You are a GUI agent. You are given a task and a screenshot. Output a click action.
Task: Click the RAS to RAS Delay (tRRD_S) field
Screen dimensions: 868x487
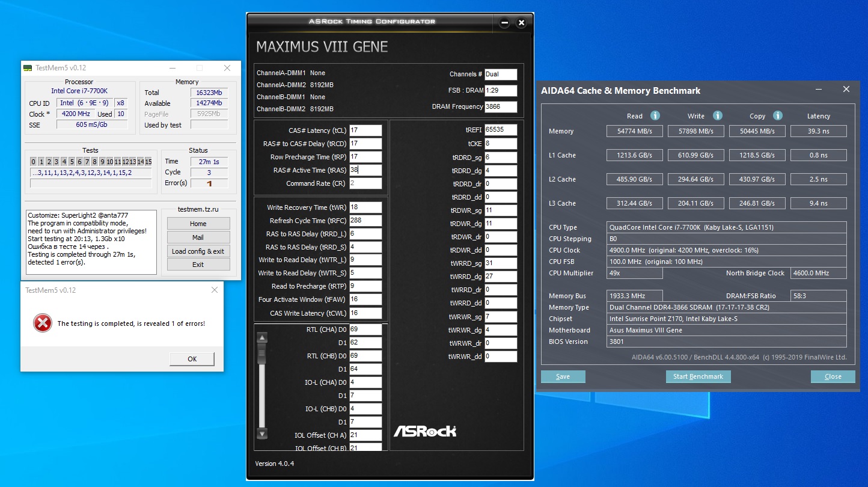coord(365,247)
